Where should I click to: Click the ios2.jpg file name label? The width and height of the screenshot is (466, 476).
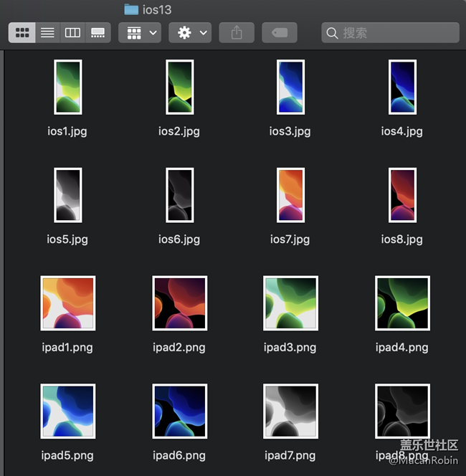tap(179, 131)
